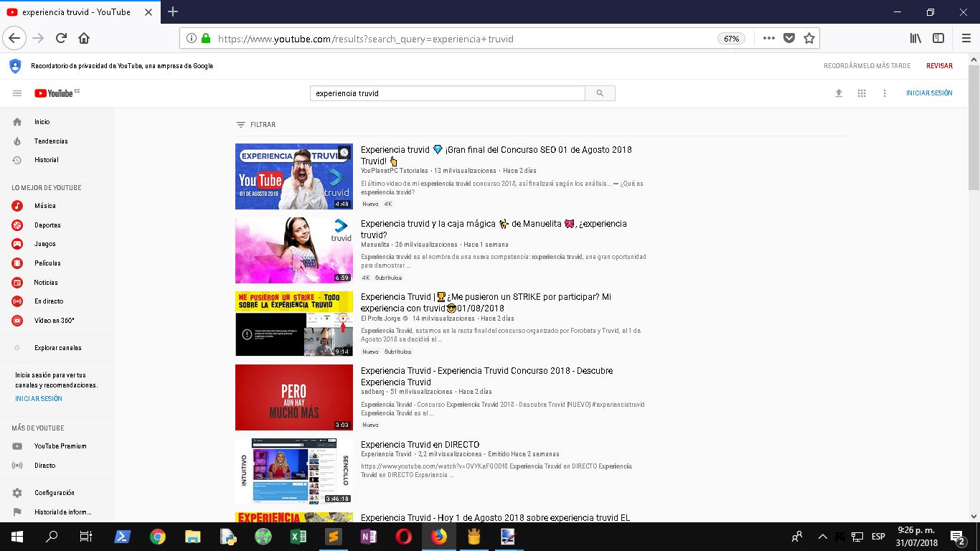The image size is (980, 551).
Task: Select the experiencia truvid - YouTube tab
Action: (x=78, y=11)
